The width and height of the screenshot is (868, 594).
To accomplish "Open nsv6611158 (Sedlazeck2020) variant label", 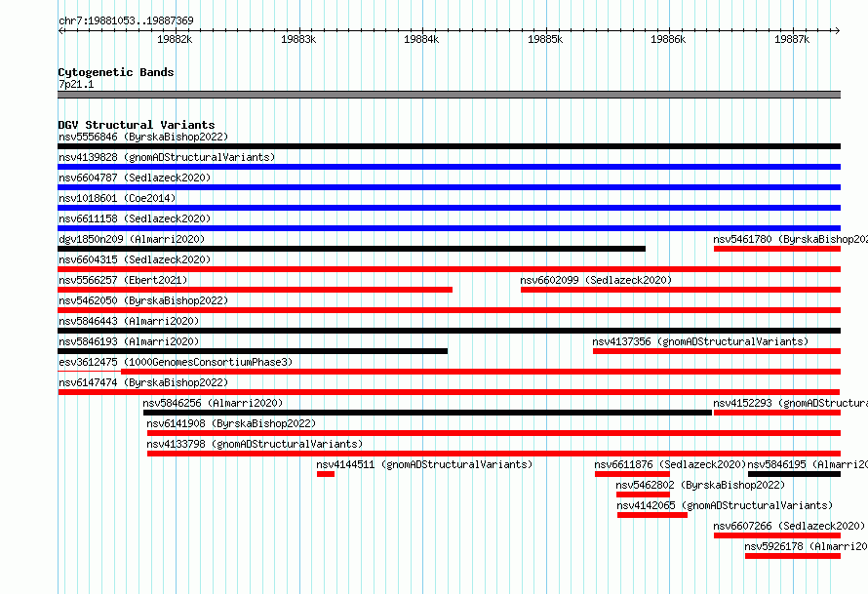I will point(135,218).
